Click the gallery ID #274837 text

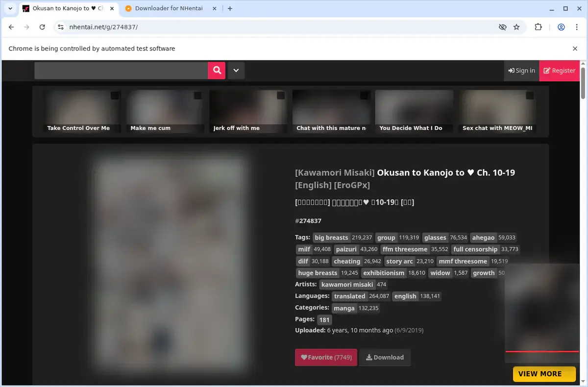(x=308, y=221)
